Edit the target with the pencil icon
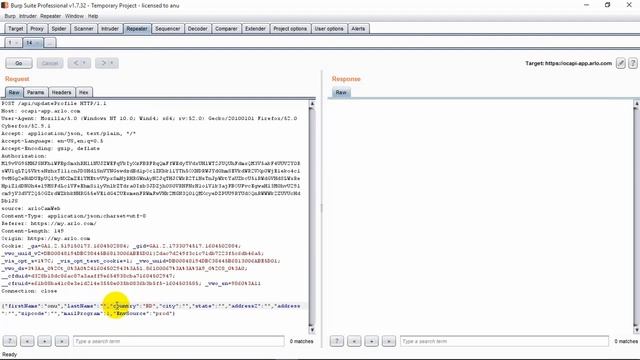The image size is (640, 360). 620,63
